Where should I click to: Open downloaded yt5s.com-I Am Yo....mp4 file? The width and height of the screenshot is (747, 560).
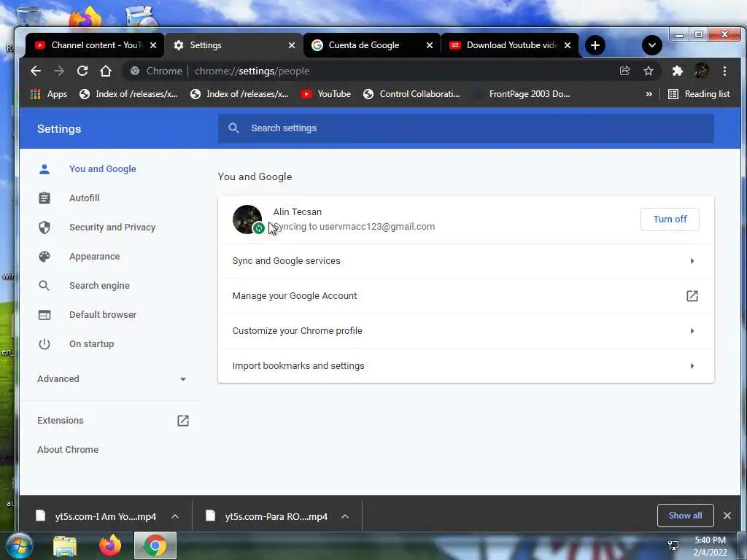pyautogui.click(x=97, y=516)
